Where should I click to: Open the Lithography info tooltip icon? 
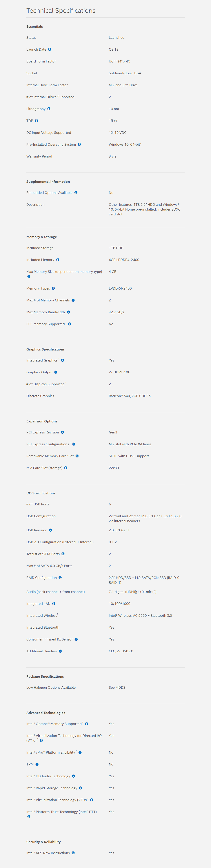tap(49, 109)
